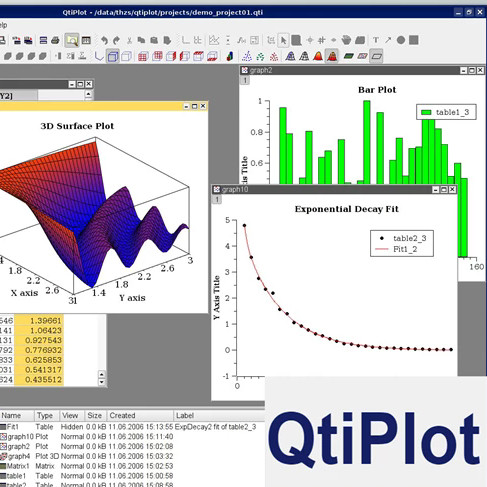Image resolution: width=487 pixels, height=487 pixels.
Task: Click layer 1 button in graph2 window
Action: click(245, 80)
